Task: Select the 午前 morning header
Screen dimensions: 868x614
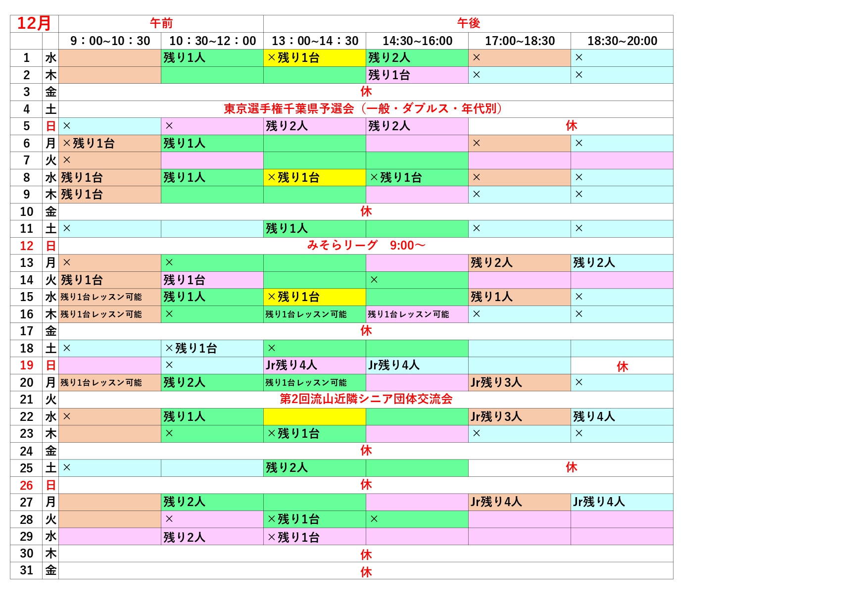Action: pyautogui.click(x=161, y=23)
